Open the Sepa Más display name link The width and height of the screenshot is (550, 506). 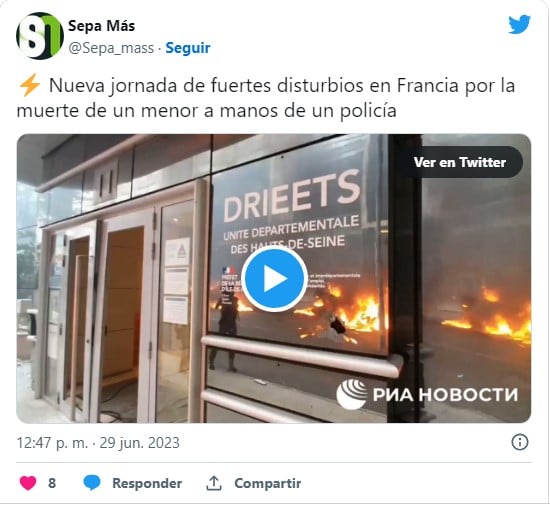tap(101, 26)
